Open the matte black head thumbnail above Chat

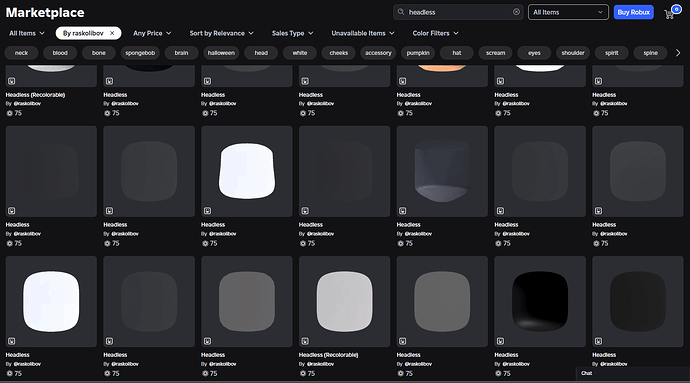pyautogui.click(x=638, y=302)
